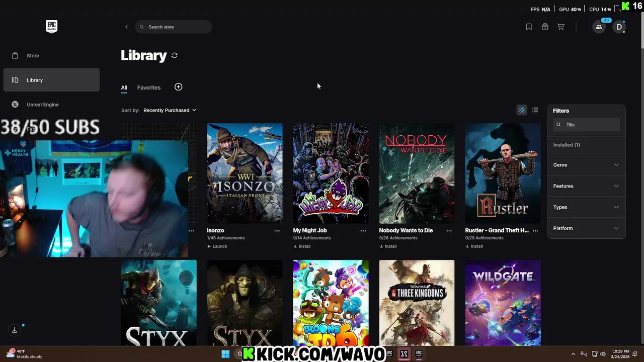Install Nobody Wants to Die

[388, 246]
